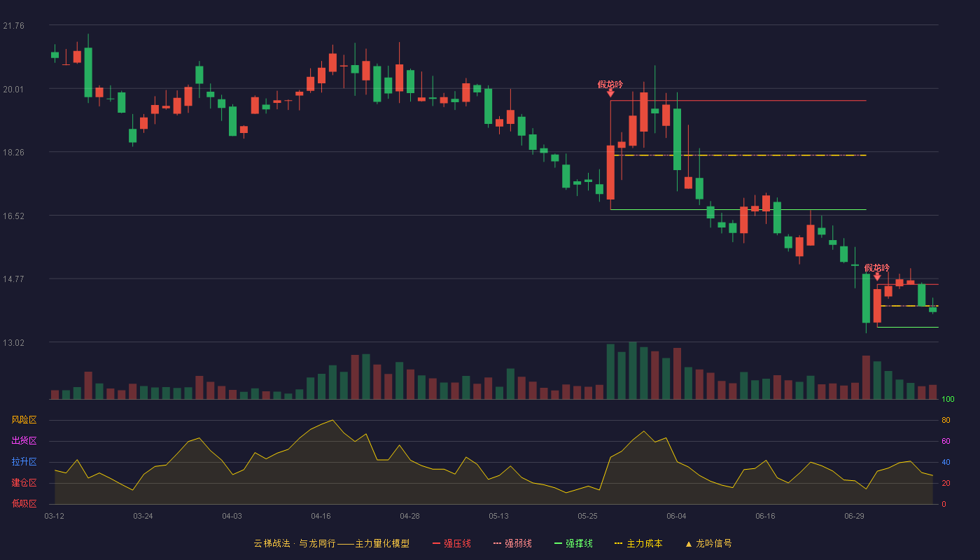Click the 03-24 date label
This screenshot has width=980, height=560.
(143, 516)
